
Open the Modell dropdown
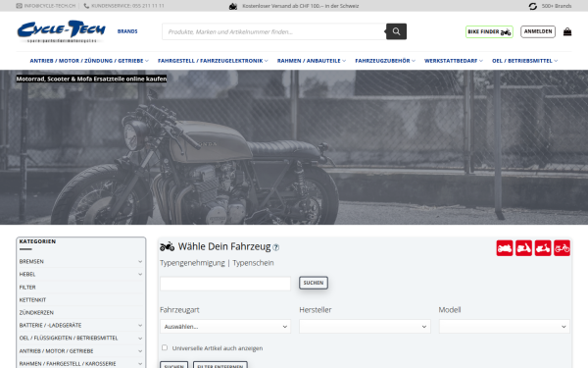click(x=504, y=327)
